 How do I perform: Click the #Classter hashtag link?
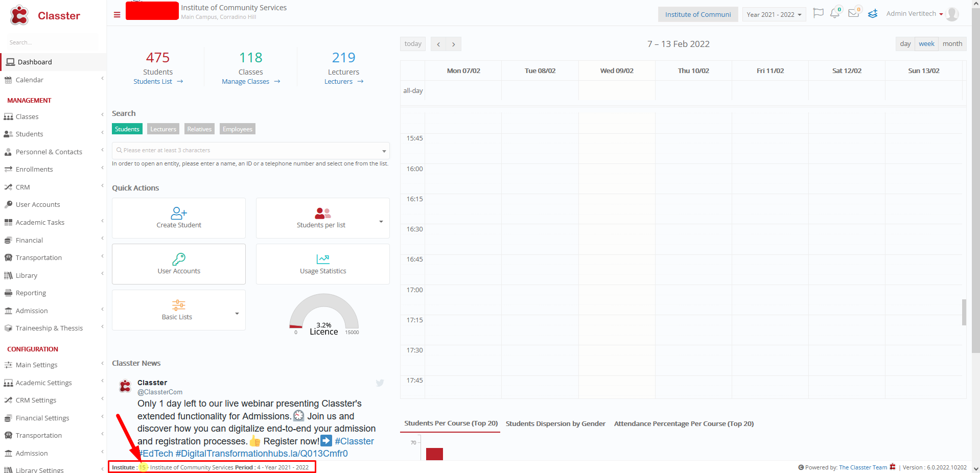tap(354, 441)
